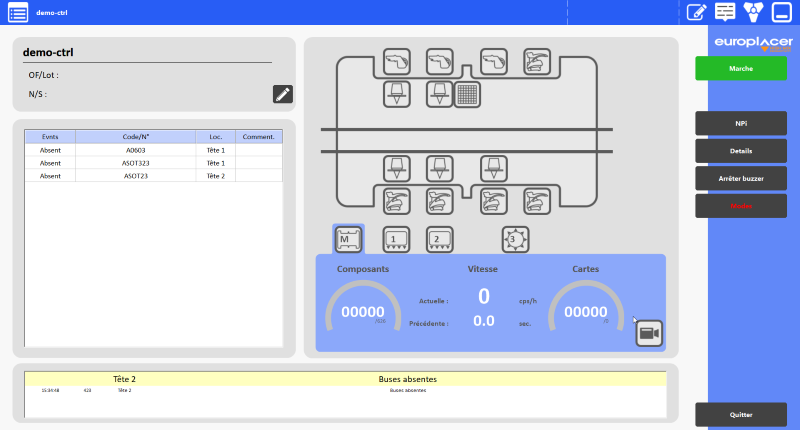This screenshot has height=430, width=800.
Task: Click the three-circles icon in the top bar
Action: tap(755, 13)
